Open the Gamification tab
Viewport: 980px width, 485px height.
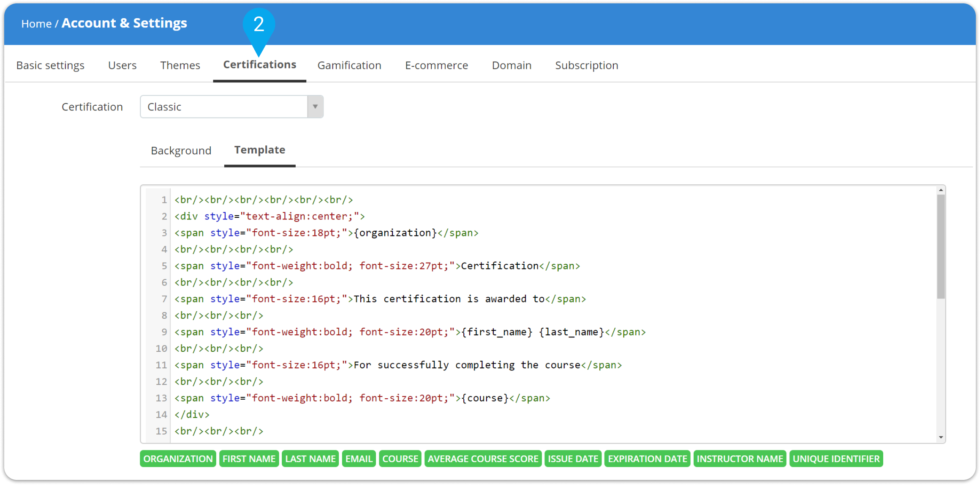click(x=349, y=65)
